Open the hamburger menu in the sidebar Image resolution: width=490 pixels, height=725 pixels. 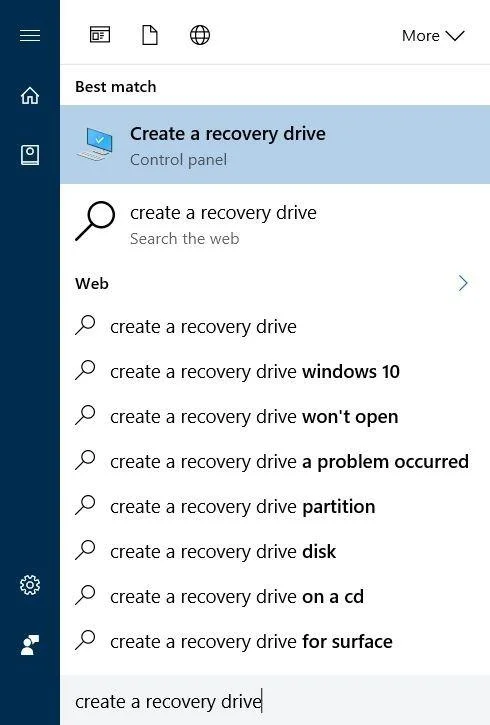pyautogui.click(x=30, y=35)
